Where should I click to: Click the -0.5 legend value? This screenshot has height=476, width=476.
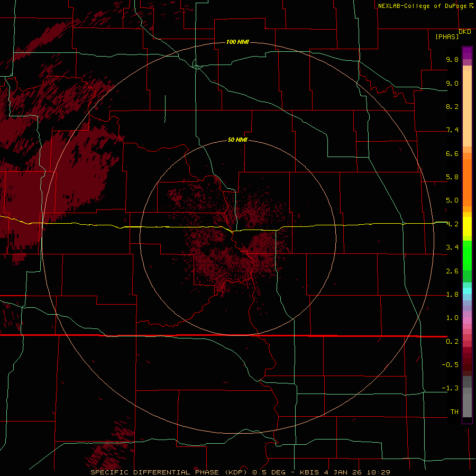click(x=450, y=365)
